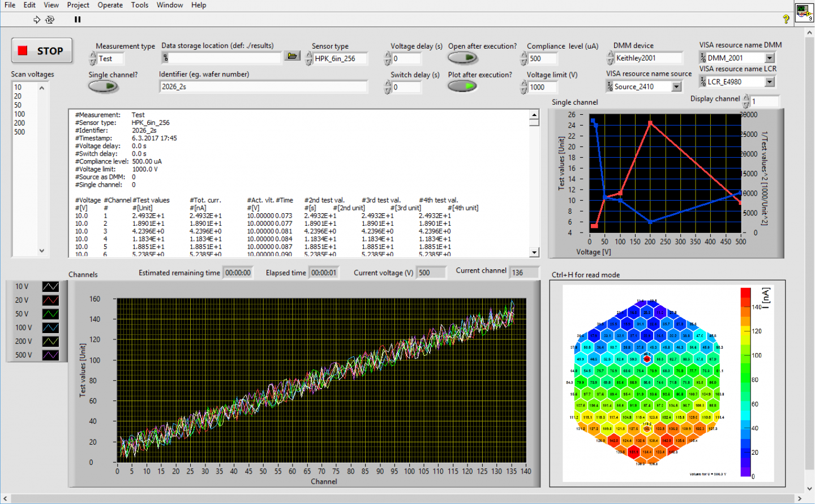Toggle the Open after execution? switch
Viewport: 815px width, 504px height.
pyautogui.click(x=463, y=58)
